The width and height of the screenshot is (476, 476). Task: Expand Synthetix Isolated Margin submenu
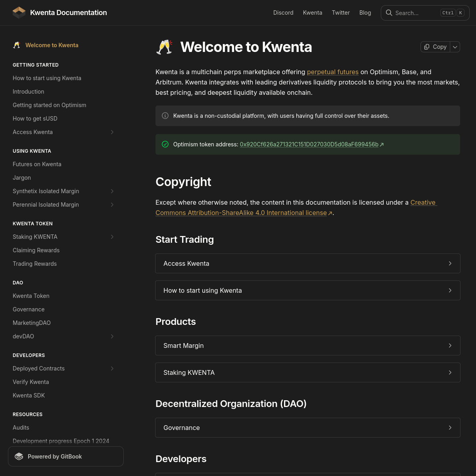pos(112,191)
